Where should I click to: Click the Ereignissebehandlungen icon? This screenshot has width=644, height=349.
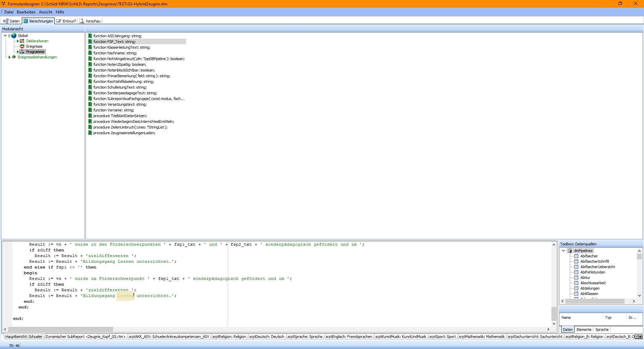point(14,57)
